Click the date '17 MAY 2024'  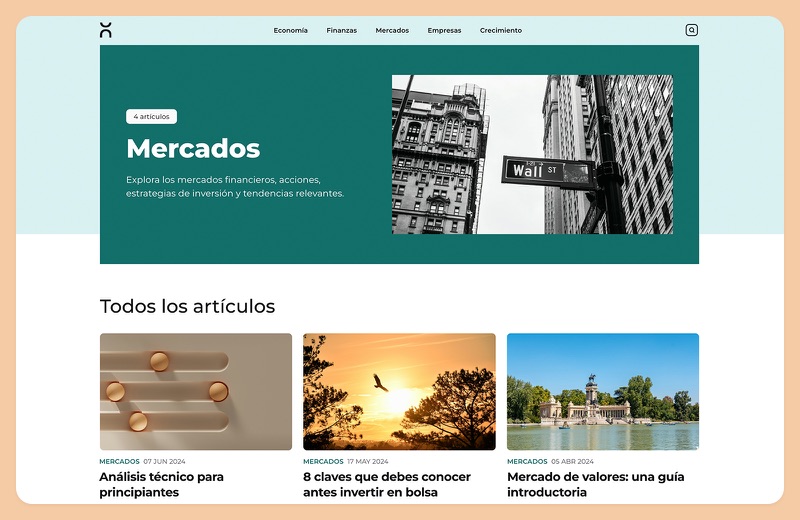tap(368, 461)
